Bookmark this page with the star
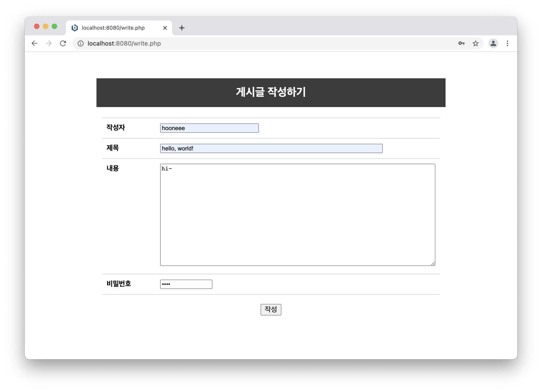The height and width of the screenshot is (392, 542). tap(475, 43)
